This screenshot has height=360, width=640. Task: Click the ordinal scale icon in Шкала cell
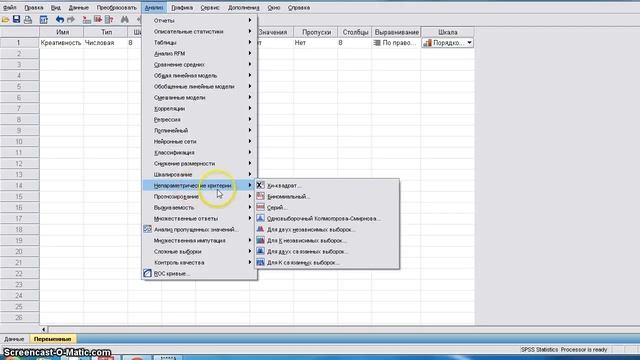(x=427, y=43)
